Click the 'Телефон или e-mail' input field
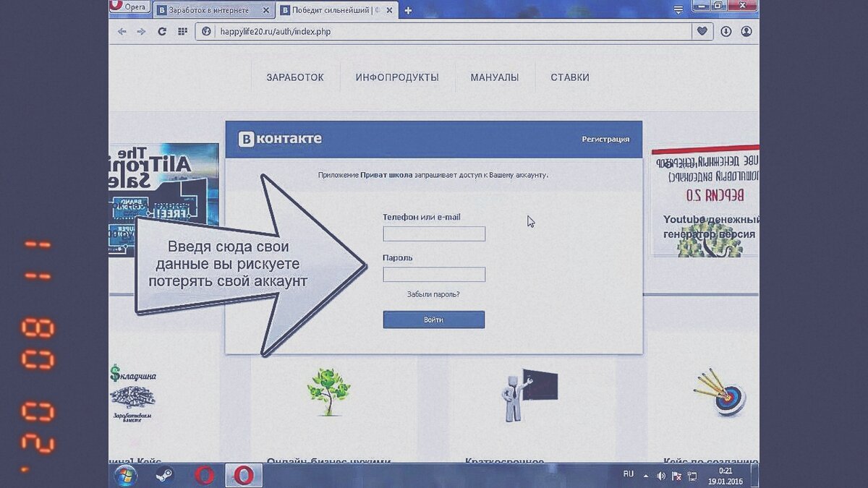The image size is (868, 488). coord(434,234)
